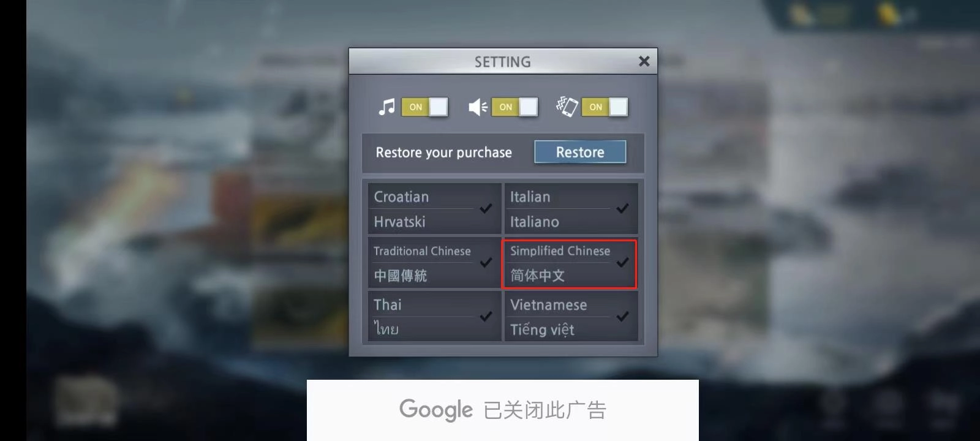Select Italian Italiano language

(x=571, y=209)
